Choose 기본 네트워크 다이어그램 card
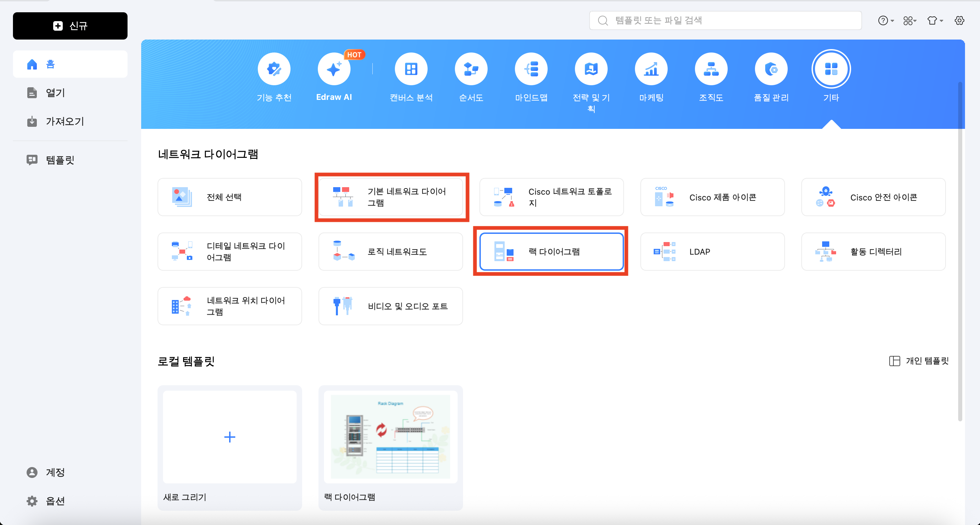This screenshot has height=525, width=980. click(x=391, y=197)
